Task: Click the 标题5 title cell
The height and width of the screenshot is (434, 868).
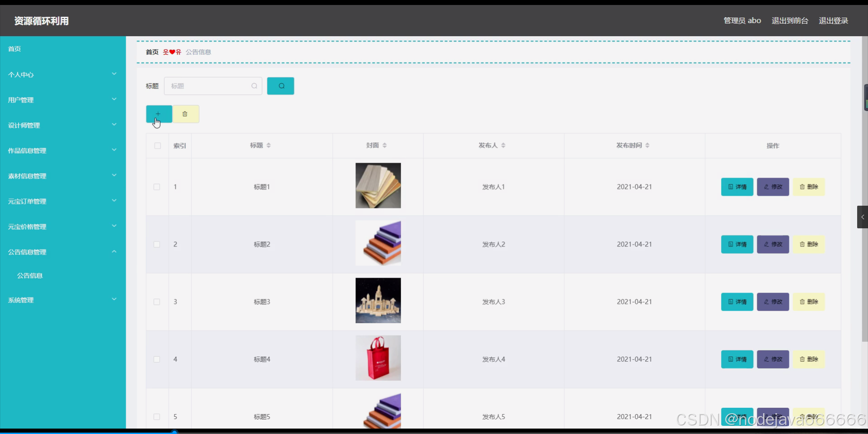Action: (262, 416)
